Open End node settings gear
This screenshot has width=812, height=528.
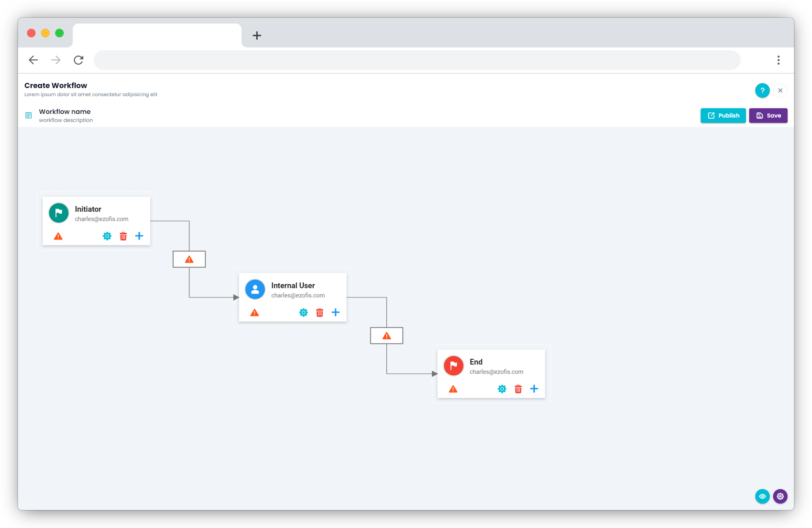pyautogui.click(x=502, y=389)
